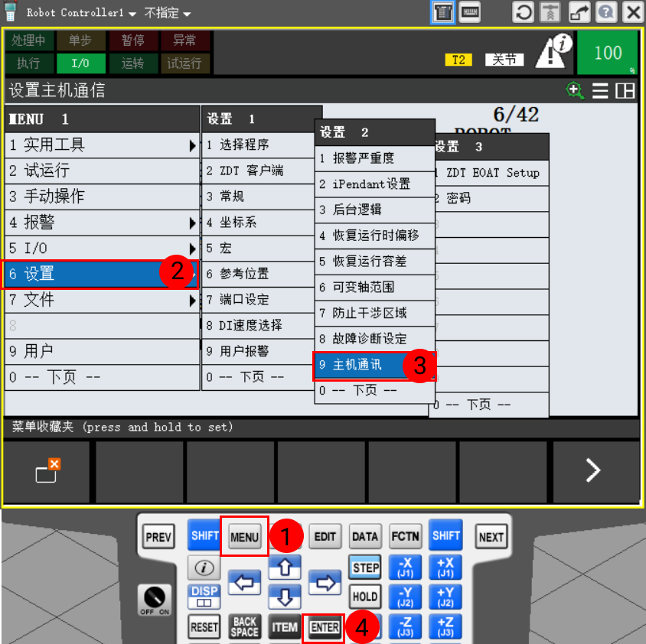
Task: Select the split-screen layout icon
Action: (625, 89)
